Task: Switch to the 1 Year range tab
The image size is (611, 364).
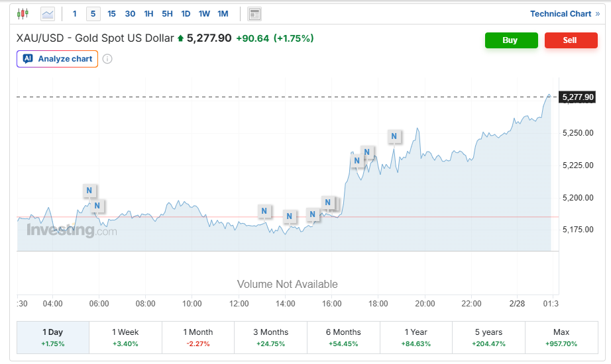Action: pos(416,337)
